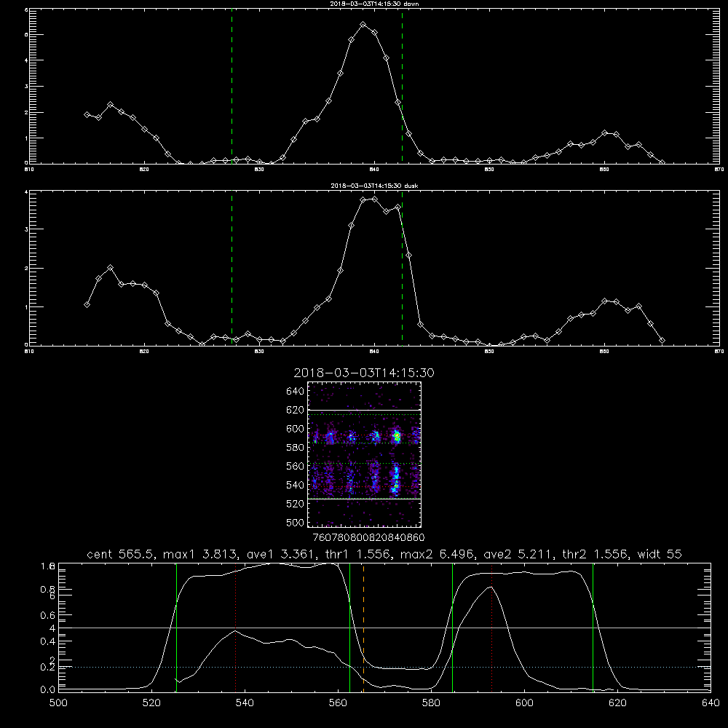Click the green vertical line near 525 in bottom plot
728x728 pixels.
(x=176, y=628)
